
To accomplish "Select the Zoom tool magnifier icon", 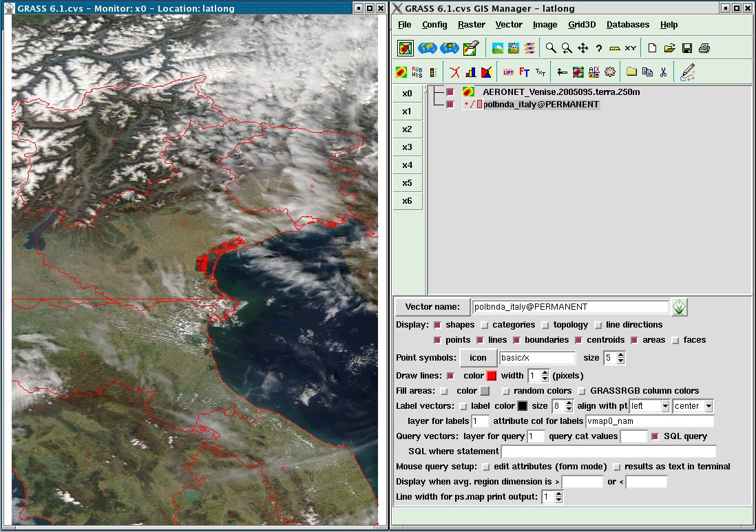I will pyautogui.click(x=551, y=48).
